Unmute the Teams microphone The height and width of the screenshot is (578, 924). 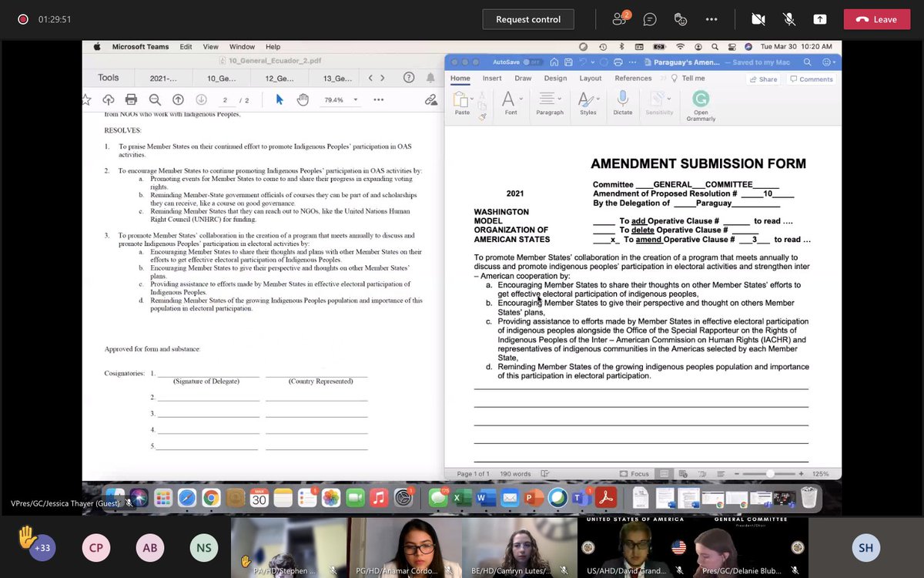click(789, 19)
